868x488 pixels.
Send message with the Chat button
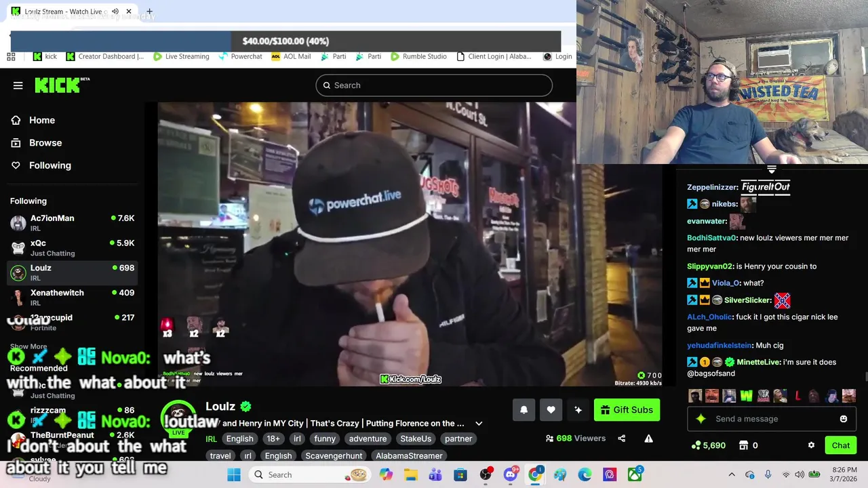[x=841, y=445]
